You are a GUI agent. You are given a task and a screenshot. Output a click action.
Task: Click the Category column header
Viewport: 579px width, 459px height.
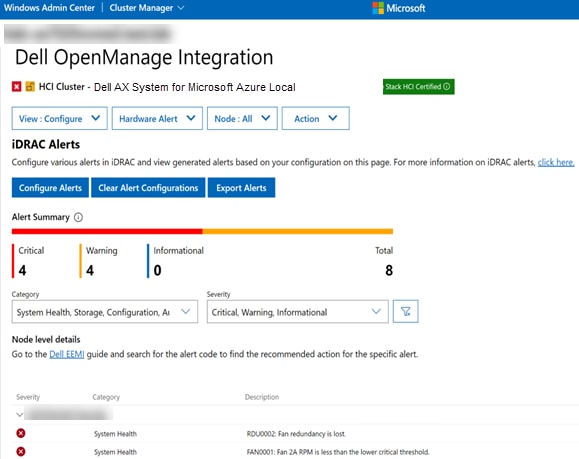pos(106,397)
